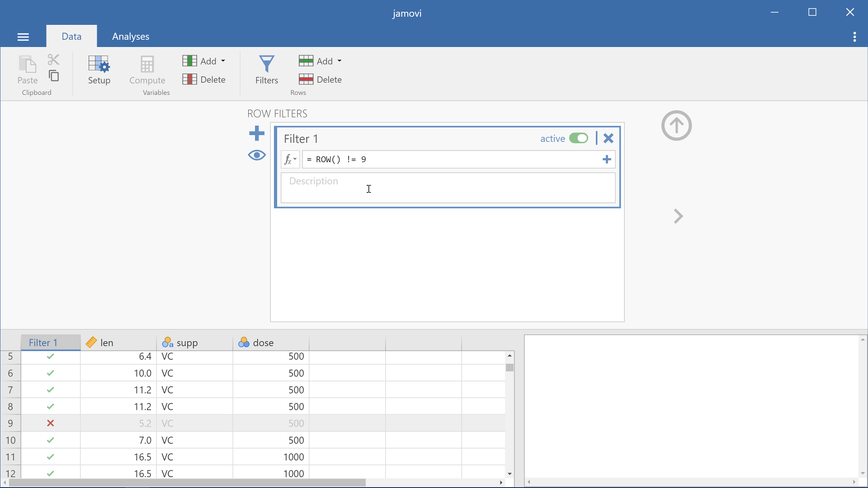Click supp VC in row 8
This screenshot has width=868, height=488.
pos(195,407)
